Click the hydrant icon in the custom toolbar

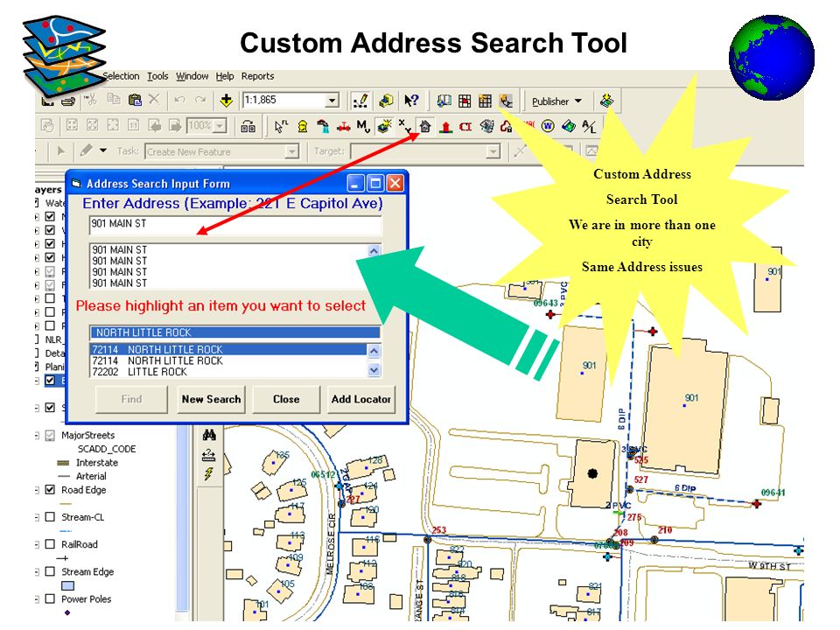click(303, 126)
